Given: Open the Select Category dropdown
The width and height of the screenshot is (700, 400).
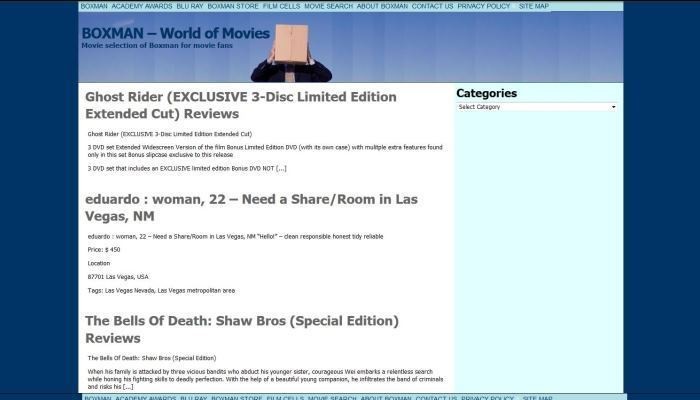Looking at the screenshot, I should (x=537, y=107).
